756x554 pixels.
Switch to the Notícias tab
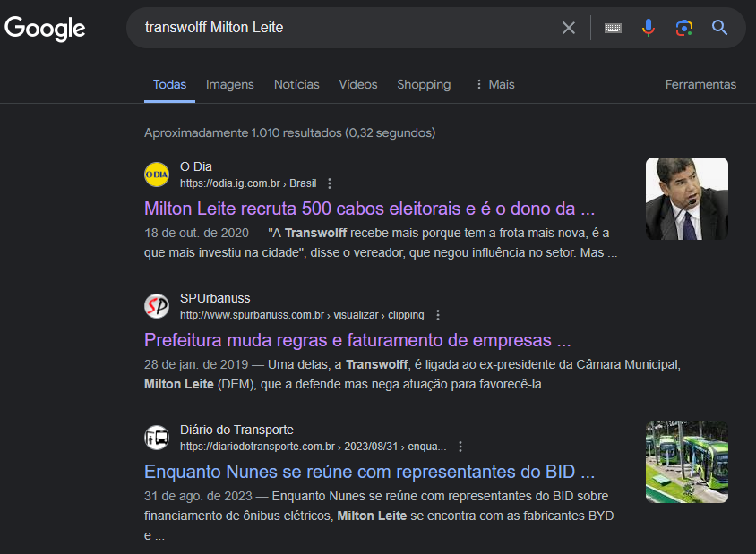coord(296,85)
